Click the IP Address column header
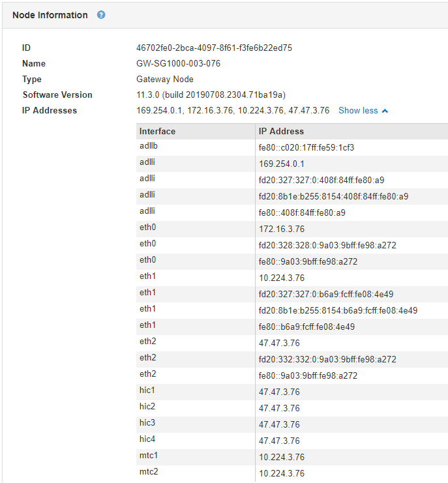This screenshot has width=448, height=483. click(x=281, y=131)
